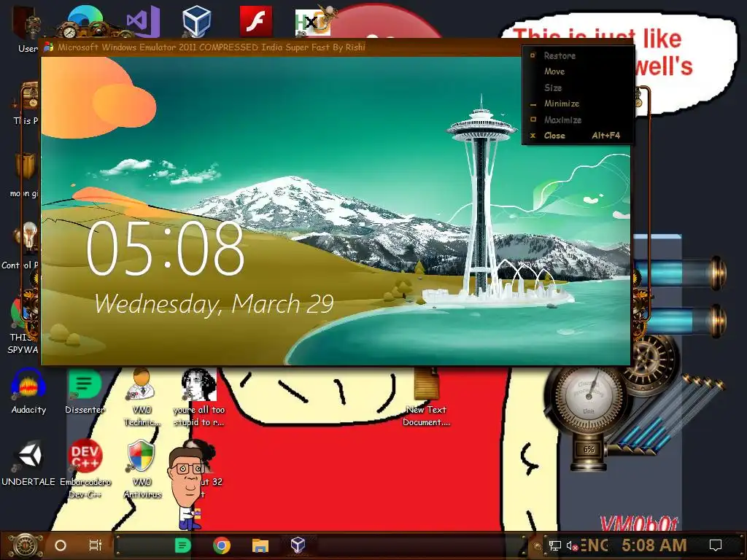Image resolution: width=747 pixels, height=560 pixels.
Task: Open the notification center icon
Action: (x=716, y=545)
